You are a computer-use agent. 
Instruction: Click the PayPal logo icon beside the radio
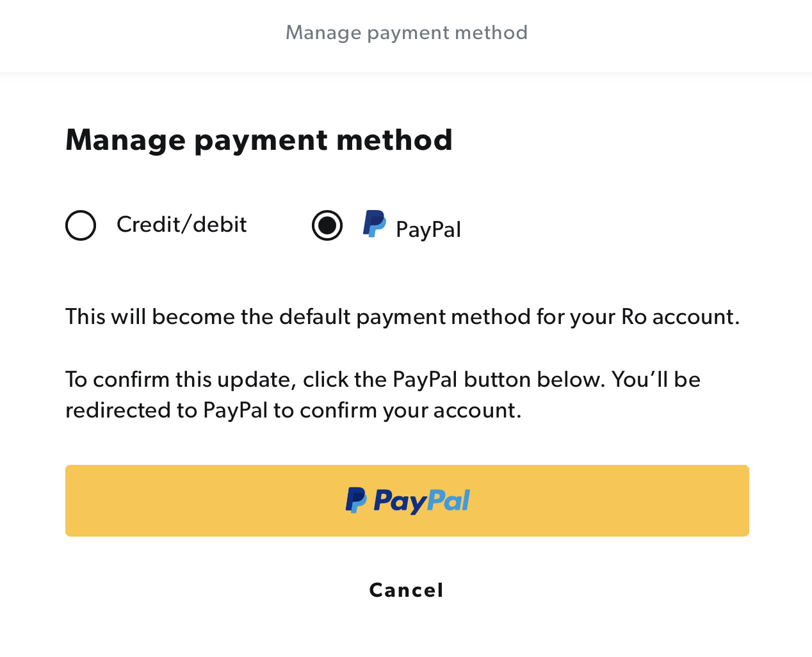click(375, 224)
